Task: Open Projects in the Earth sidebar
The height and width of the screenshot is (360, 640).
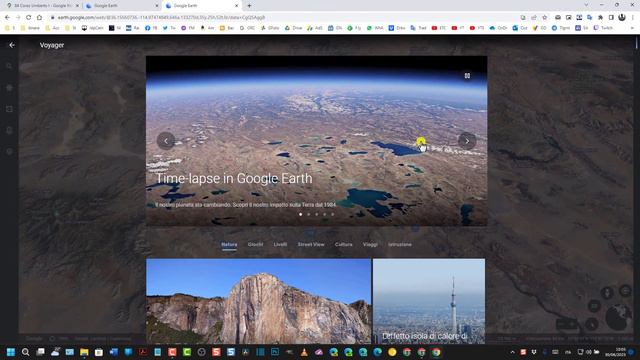Action: (9, 130)
